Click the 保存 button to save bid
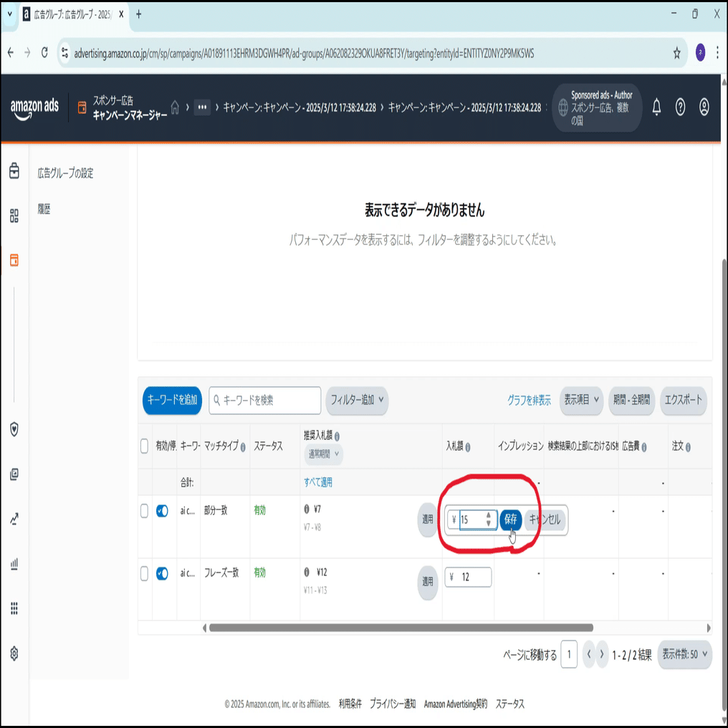 (511, 519)
